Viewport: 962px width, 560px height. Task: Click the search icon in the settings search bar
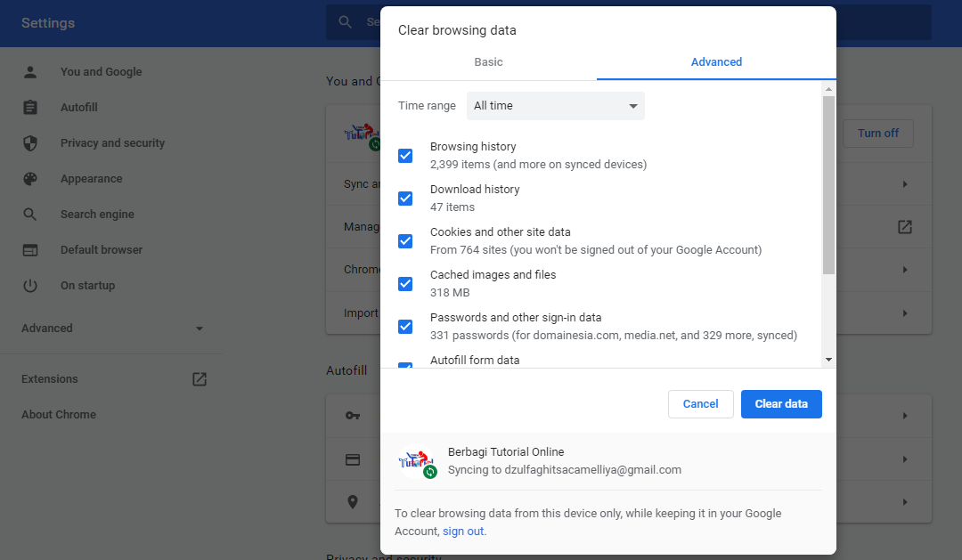pyautogui.click(x=346, y=22)
